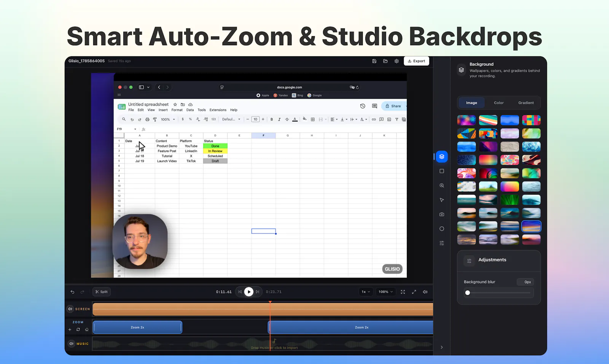Click the fullscreen expand arrows icon
Image resolution: width=609 pixels, height=364 pixels.
[x=414, y=292]
